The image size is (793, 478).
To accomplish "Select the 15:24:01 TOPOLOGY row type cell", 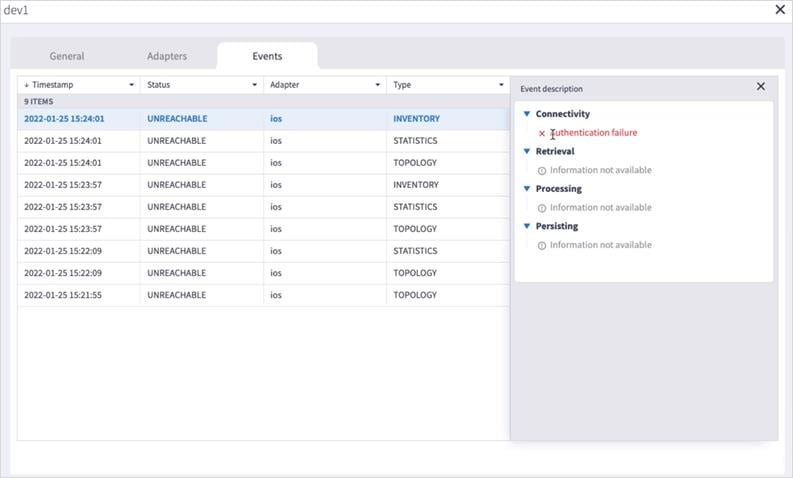I will pyautogui.click(x=415, y=163).
